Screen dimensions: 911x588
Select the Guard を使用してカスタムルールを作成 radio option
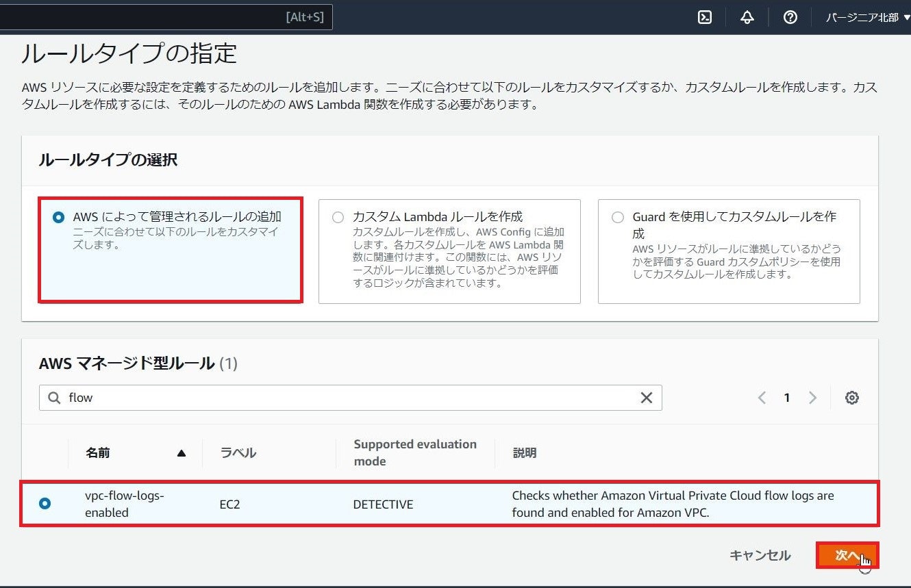(x=618, y=217)
